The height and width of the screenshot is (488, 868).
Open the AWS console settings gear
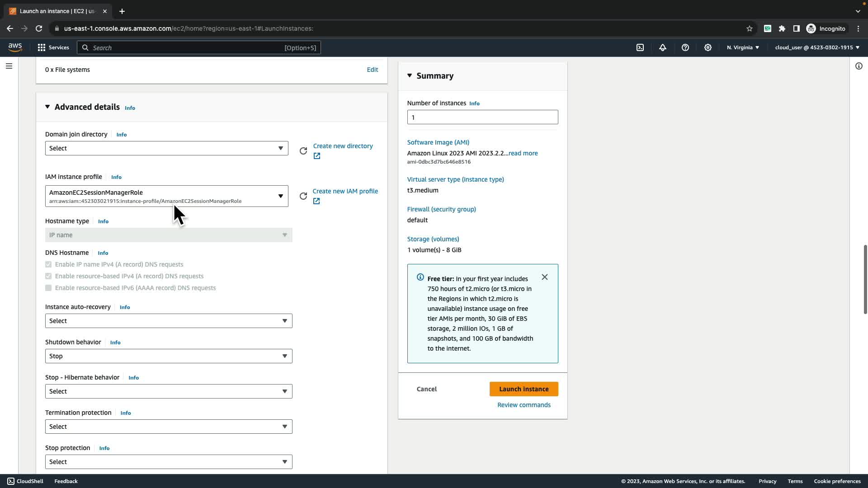pyautogui.click(x=708, y=47)
